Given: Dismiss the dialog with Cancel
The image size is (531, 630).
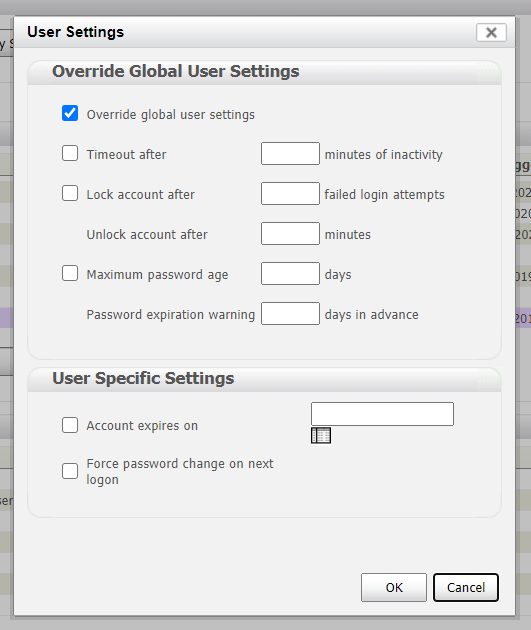Looking at the screenshot, I should (x=466, y=587).
